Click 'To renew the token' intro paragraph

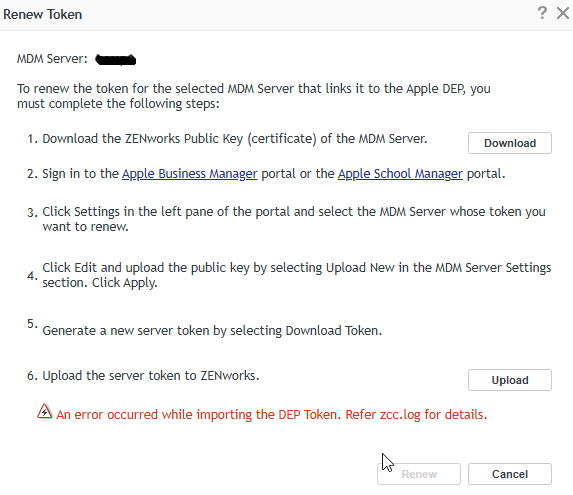[254, 96]
